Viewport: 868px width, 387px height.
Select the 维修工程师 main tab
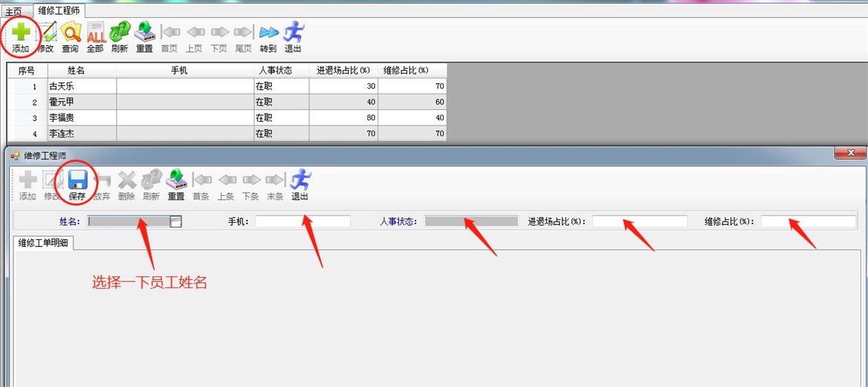click(59, 10)
